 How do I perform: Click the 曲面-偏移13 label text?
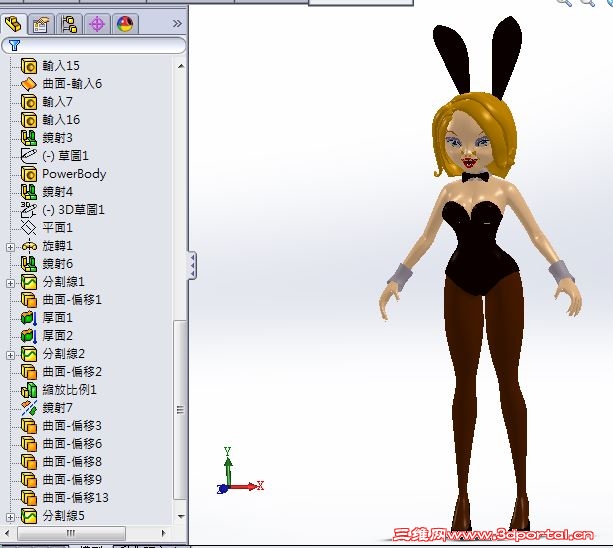pyautogui.click(x=75, y=498)
